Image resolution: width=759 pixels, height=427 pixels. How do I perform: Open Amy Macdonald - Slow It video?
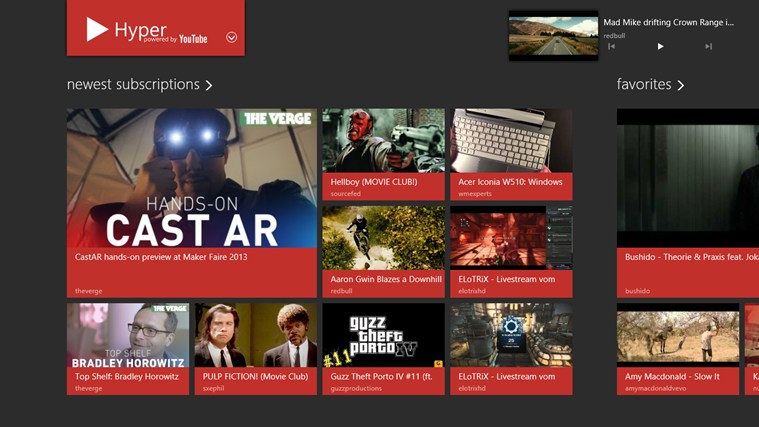click(678, 349)
